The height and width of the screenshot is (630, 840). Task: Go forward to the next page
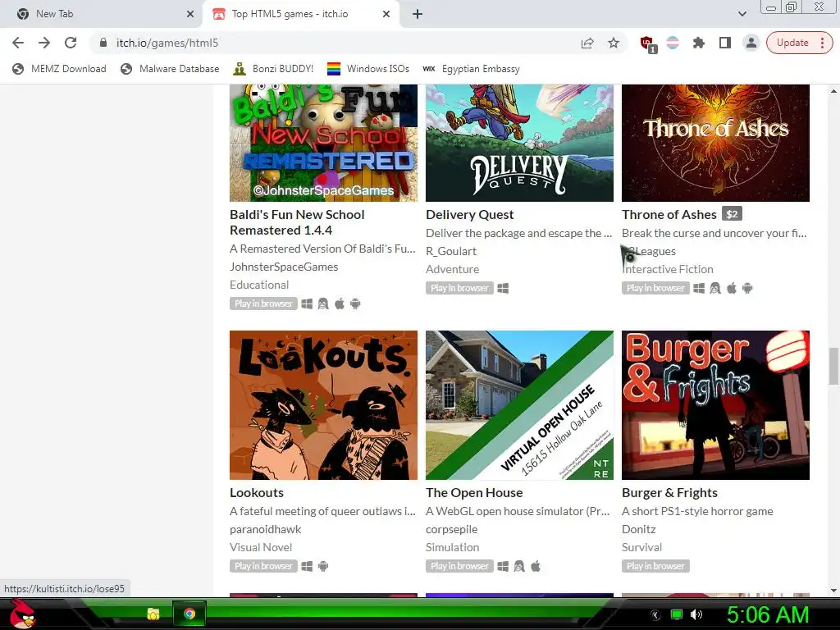(44, 43)
